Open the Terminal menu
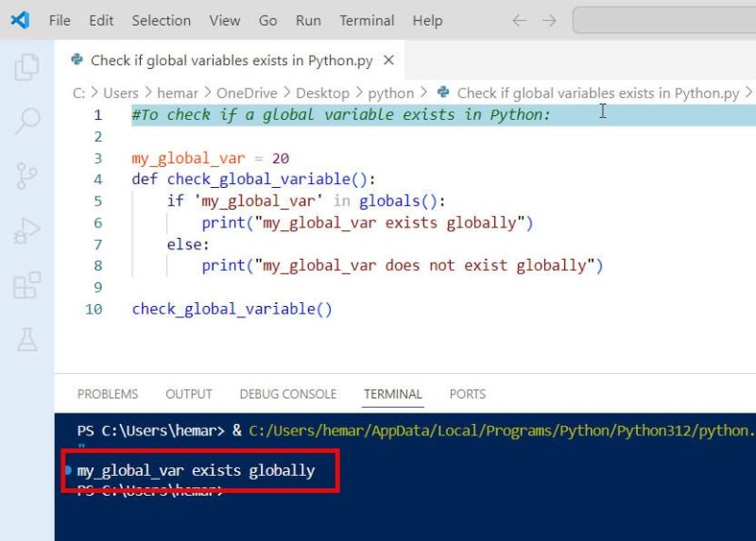This screenshot has width=756, height=541. [367, 21]
